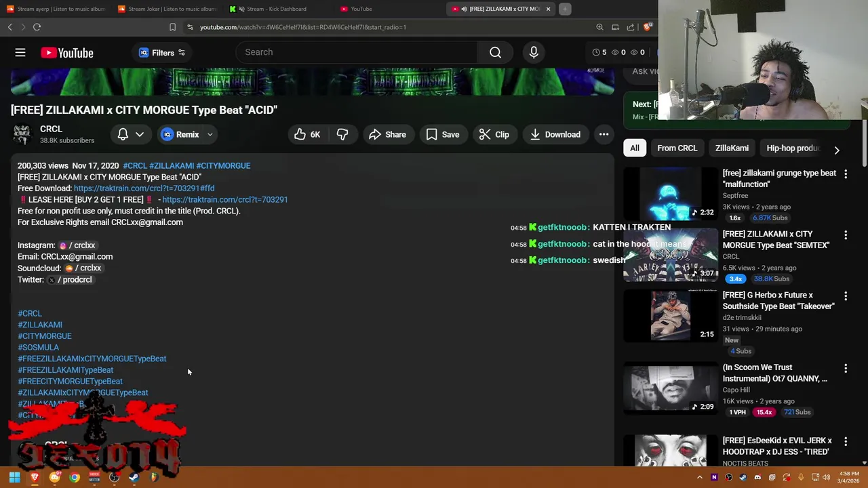Bookmark this page icon in address bar
The image size is (868, 488).
click(172, 27)
